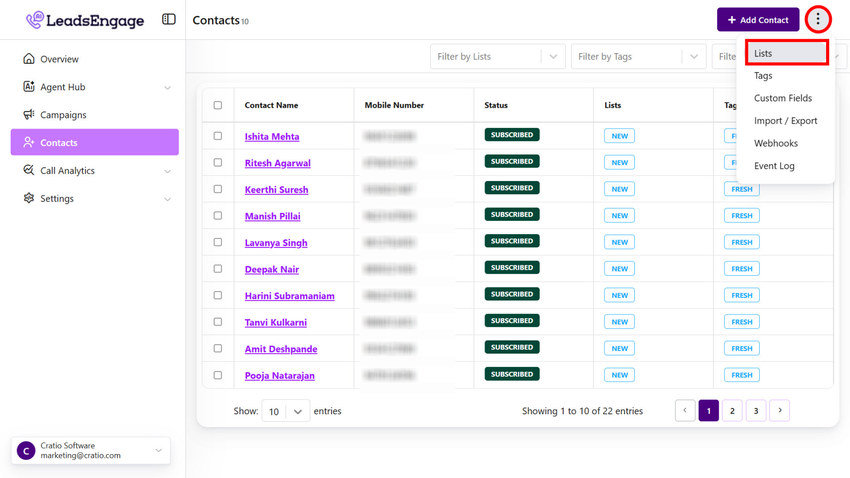
Task: Click the Agent Hub sidebar icon
Action: (29, 87)
